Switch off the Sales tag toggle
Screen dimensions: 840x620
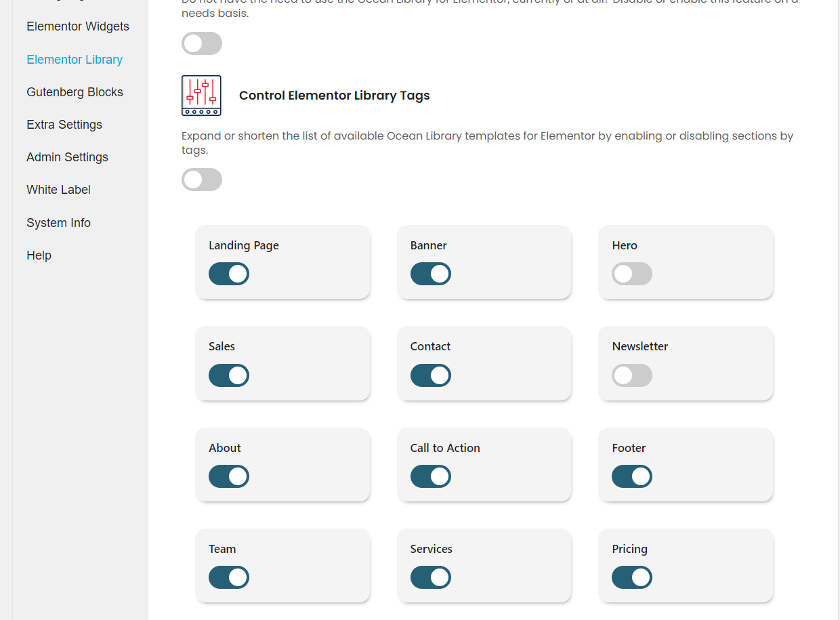point(229,375)
